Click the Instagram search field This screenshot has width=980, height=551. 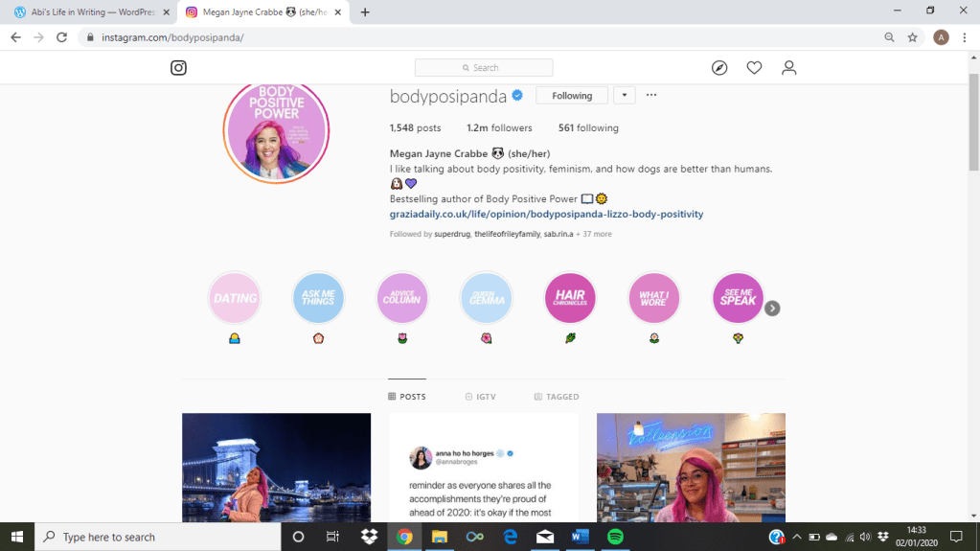[484, 68]
